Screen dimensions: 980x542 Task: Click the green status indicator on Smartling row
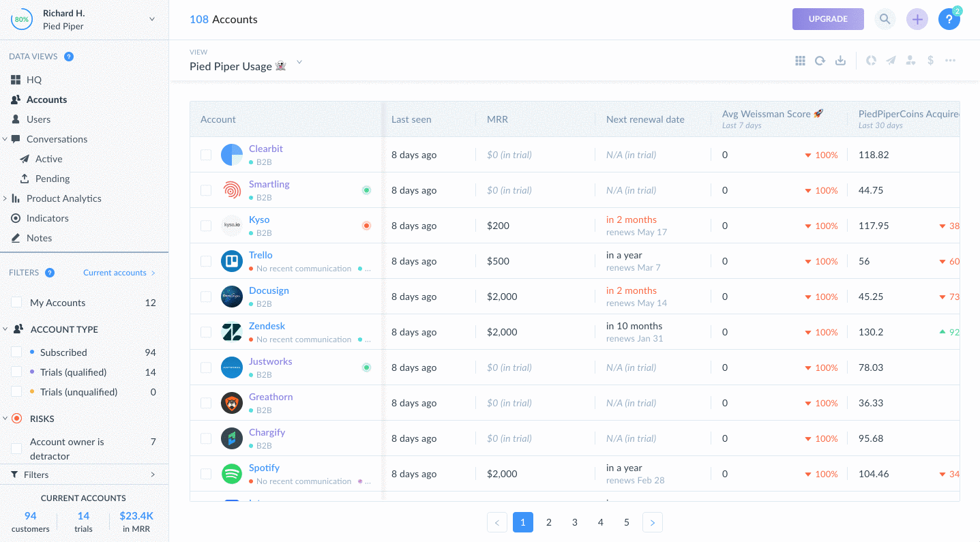point(366,190)
